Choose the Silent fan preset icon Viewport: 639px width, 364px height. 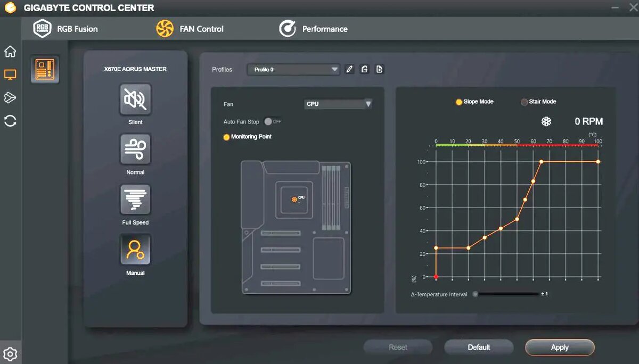[135, 100]
